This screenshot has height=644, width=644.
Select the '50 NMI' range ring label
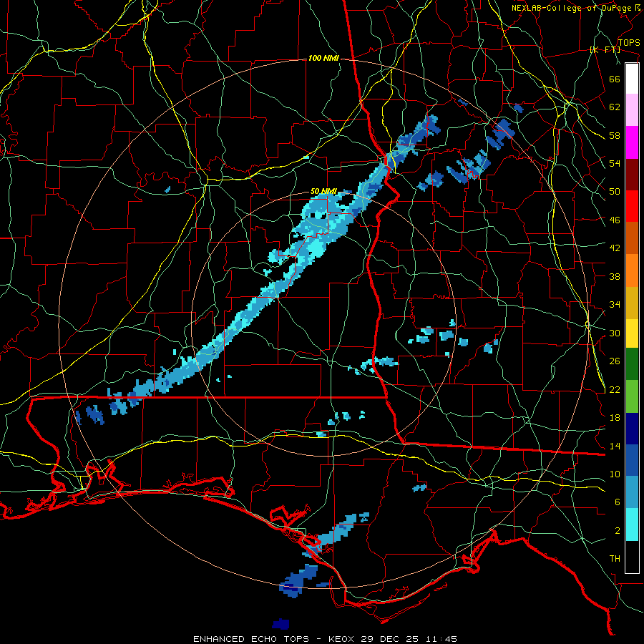(323, 191)
